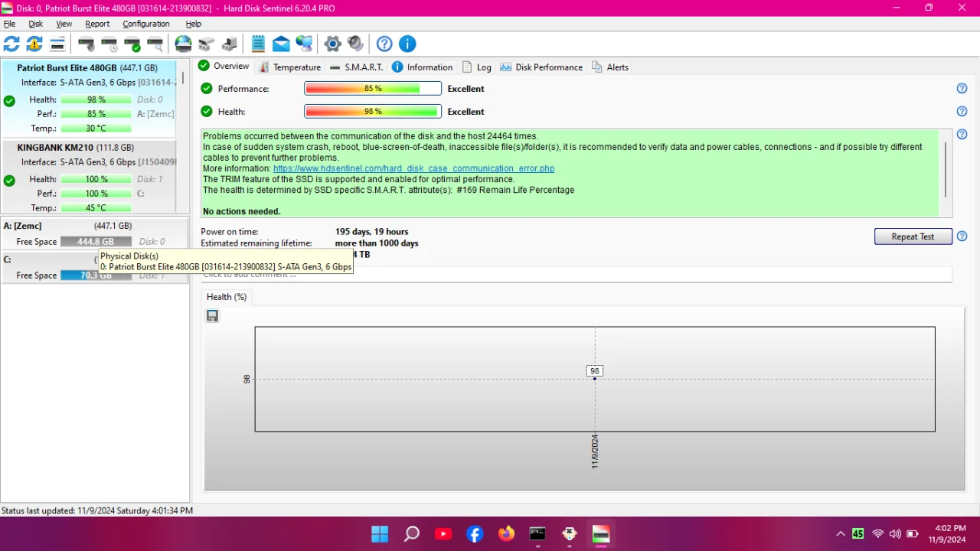Click the Performance 85% bar in Overview
The height and width of the screenshot is (551, 980).
[x=373, y=89]
